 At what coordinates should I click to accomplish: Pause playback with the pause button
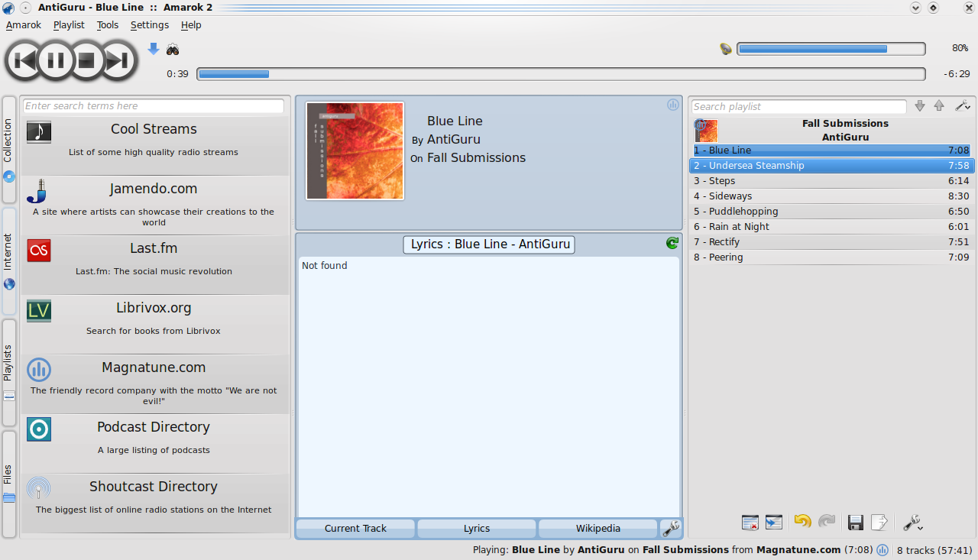coord(56,60)
